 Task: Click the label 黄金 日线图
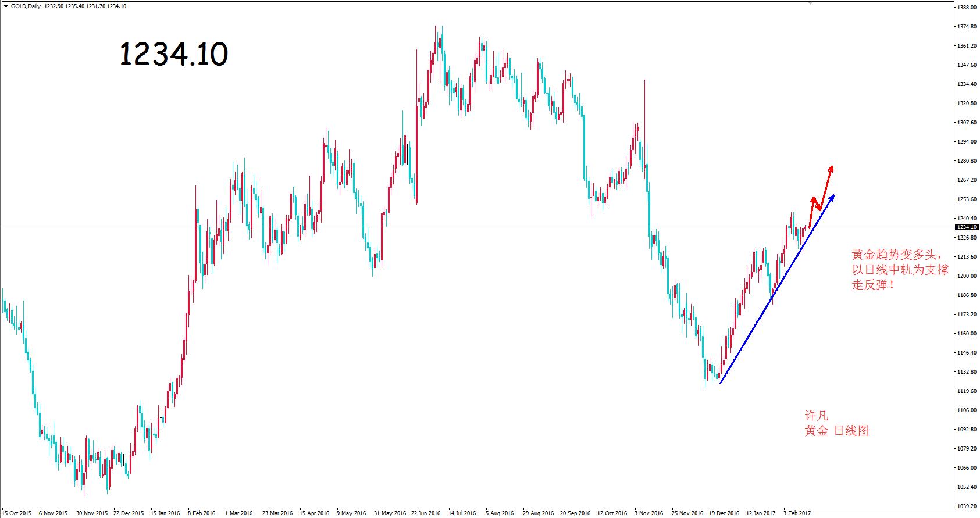[x=837, y=431]
